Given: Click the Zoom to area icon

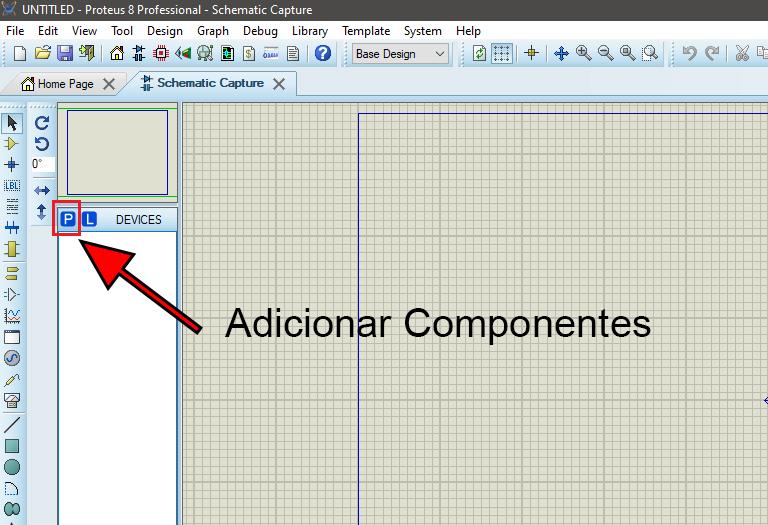Looking at the screenshot, I should [x=650, y=53].
